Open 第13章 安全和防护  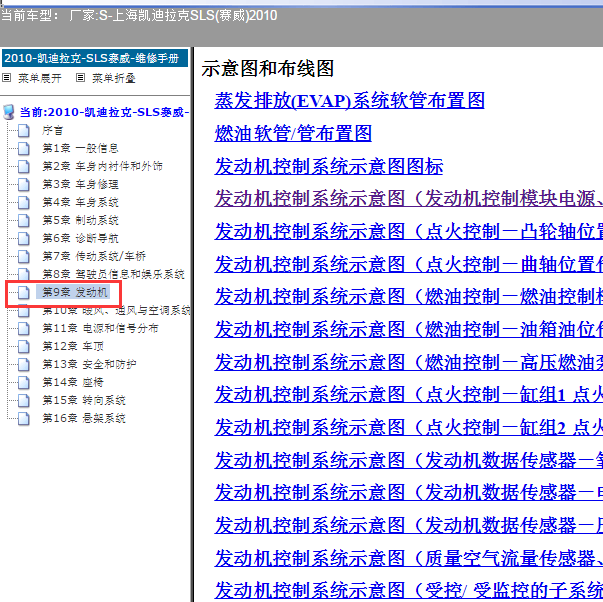(x=90, y=364)
